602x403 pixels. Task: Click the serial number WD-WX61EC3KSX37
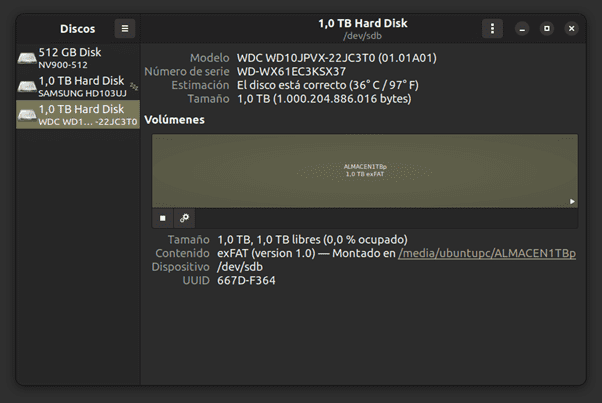[x=291, y=72]
